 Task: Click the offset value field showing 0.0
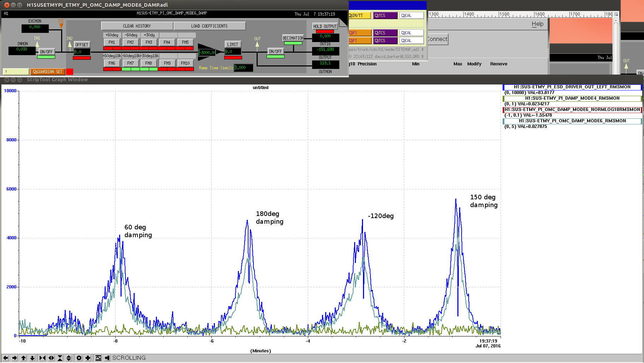tap(82, 52)
